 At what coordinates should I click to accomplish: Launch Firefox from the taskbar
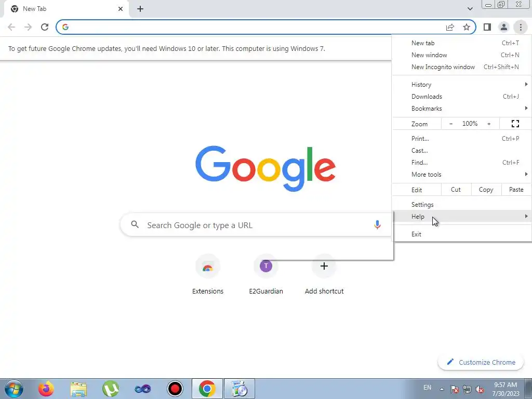tap(46, 389)
